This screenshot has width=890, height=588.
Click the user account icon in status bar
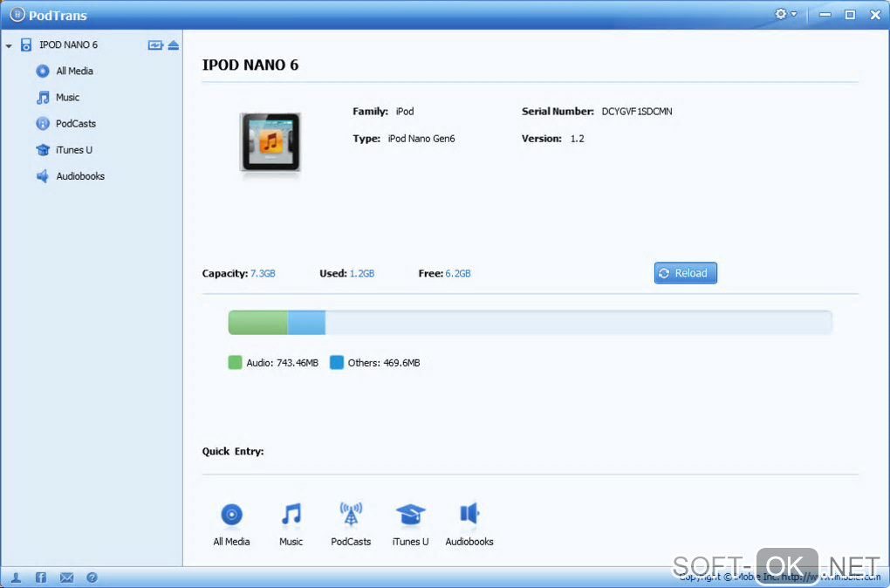(16, 578)
